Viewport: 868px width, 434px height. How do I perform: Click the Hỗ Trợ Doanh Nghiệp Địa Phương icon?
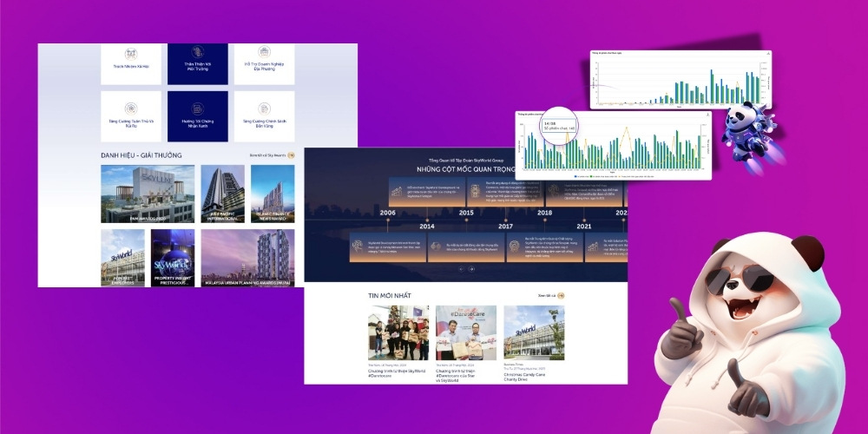click(x=264, y=53)
